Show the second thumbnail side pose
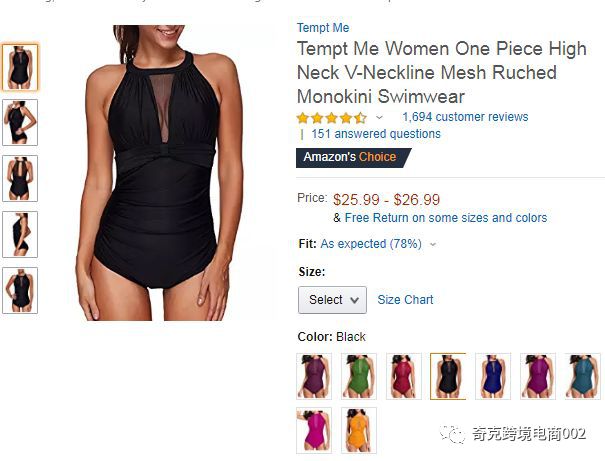The height and width of the screenshot is (461, 605). [20, 123]
